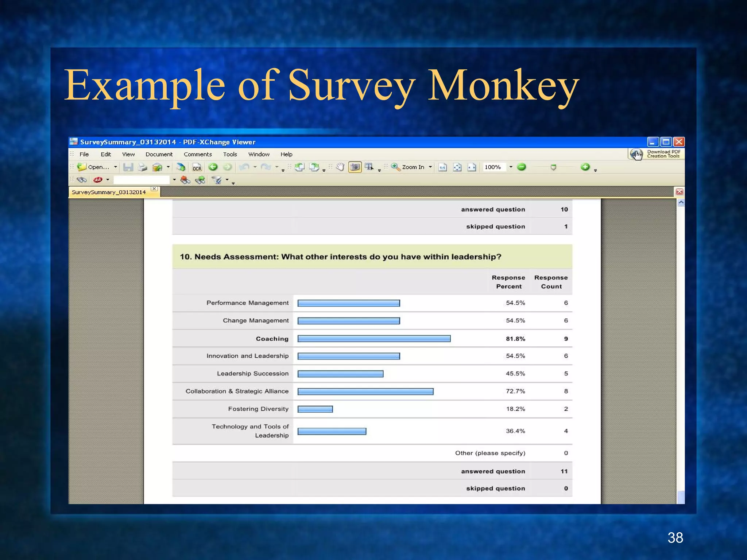
Task: Click the zoom slider handle
Action: pos(553,167)
